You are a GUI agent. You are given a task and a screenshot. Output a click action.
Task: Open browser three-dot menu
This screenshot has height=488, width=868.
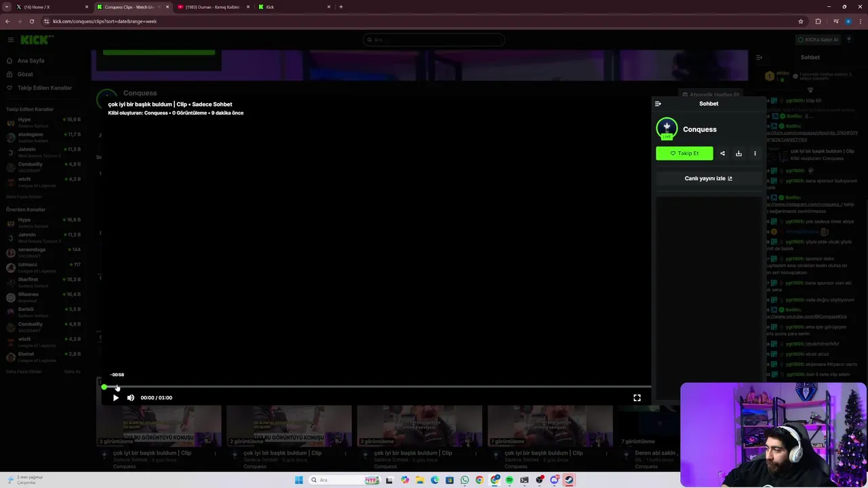[861, 21]
